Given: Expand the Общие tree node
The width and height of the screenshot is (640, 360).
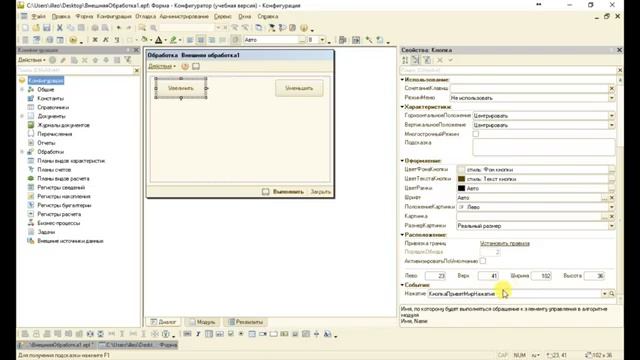Looking at the screenshot, I should 22,89.
